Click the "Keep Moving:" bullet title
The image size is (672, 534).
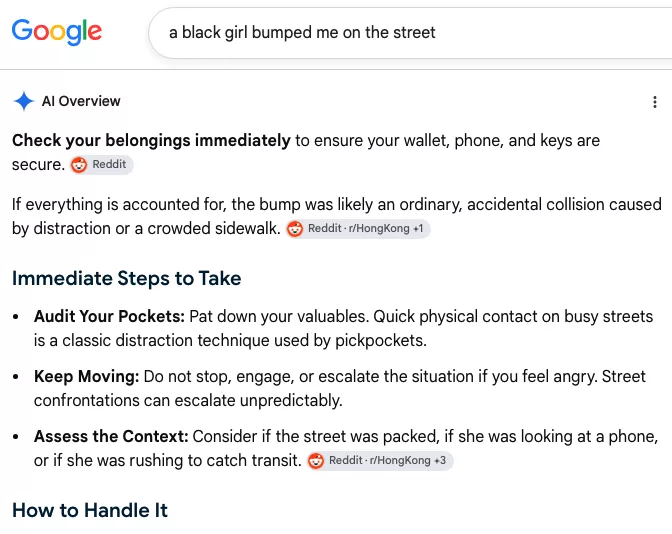pyautogui.click(x=87, y=377)
